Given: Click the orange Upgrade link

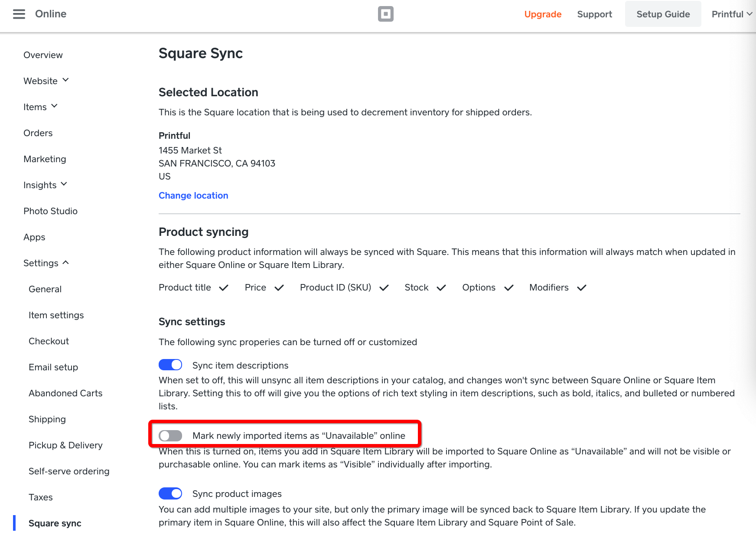Looking at the screenshot, I should [543, 14].
